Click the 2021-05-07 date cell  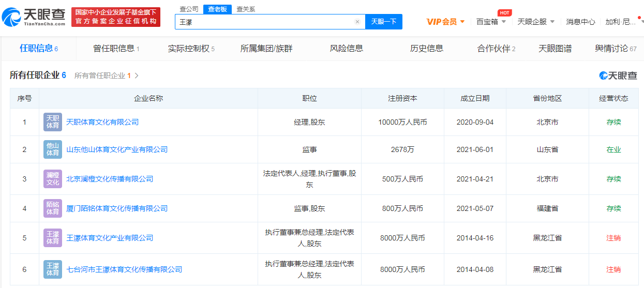(475, 208)
